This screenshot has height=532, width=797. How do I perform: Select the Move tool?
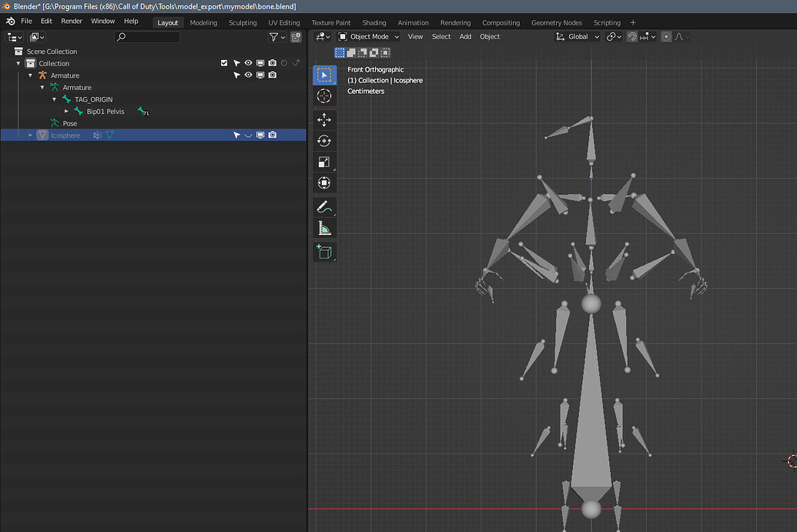pos(324,120)
